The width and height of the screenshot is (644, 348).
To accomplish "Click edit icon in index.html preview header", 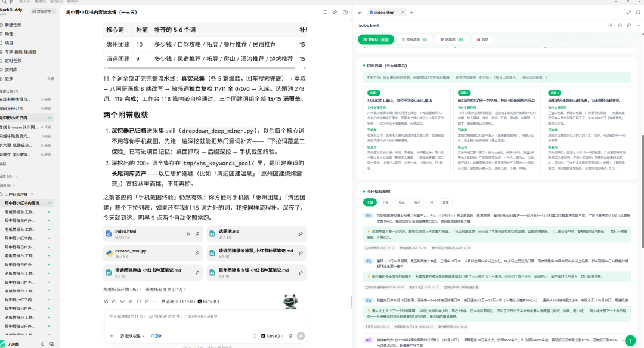I will 611,26.
